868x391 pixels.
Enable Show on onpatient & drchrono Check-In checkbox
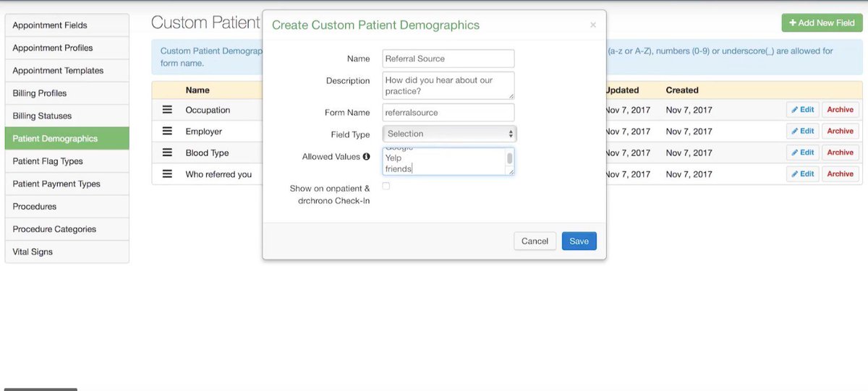tap(386, 186)
